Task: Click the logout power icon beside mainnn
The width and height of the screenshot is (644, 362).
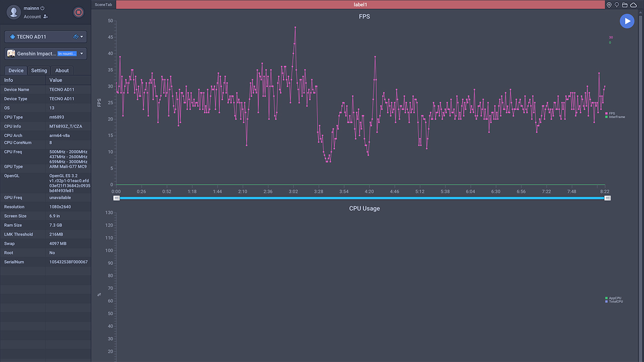Action: pyautogui.click(x=42, y=8)
